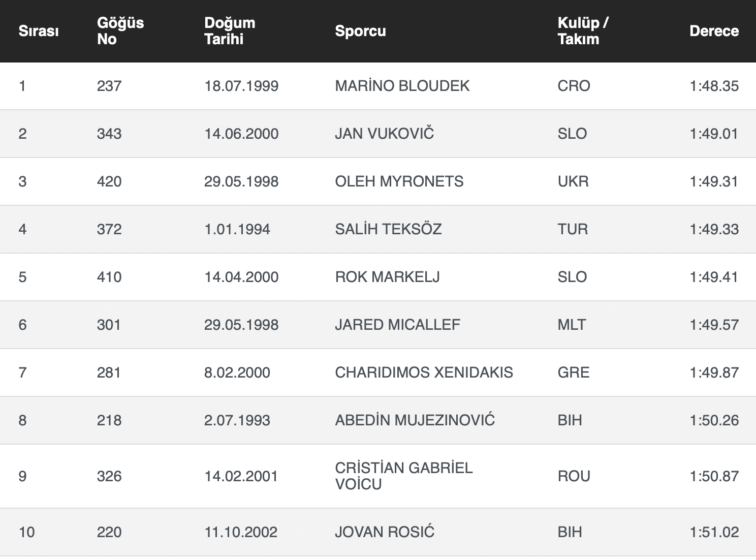Click Abedin Mujezinović's name
The height and width of the screenshot is (560, 756).
(415, 420)
